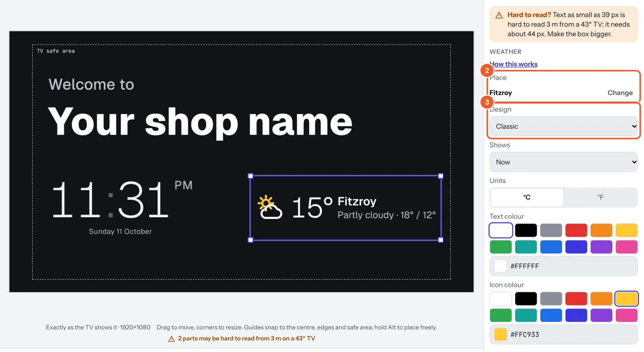Pick the blue Icon colour swatch
The width and height of the screenshot is (644, 352).
tap(551, 315)
